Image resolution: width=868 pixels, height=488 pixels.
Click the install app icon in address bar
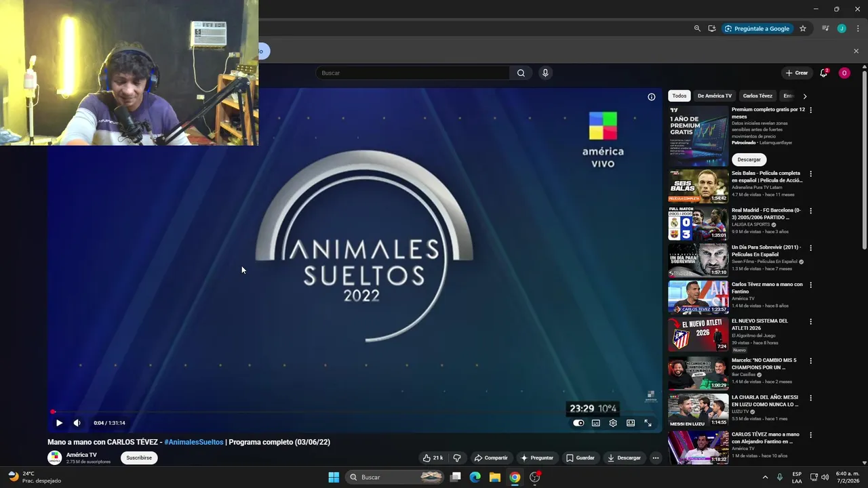712,28
